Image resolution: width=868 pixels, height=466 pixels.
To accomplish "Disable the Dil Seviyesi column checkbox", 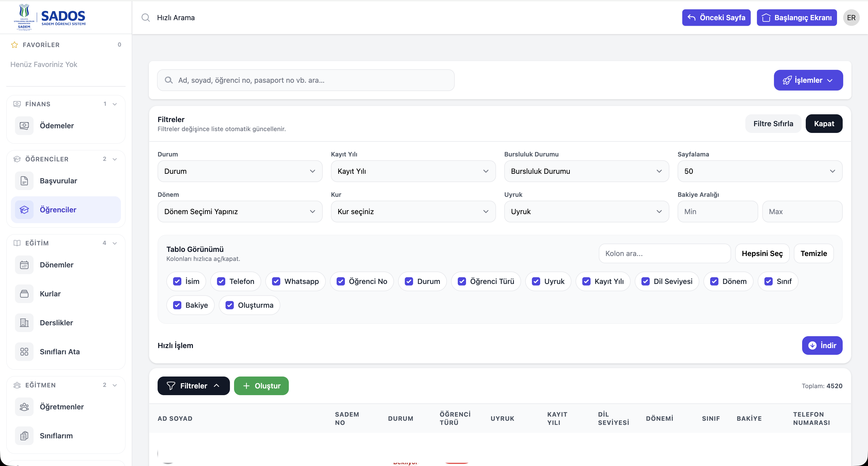I will pyautogui.click(x=646, y=281).
